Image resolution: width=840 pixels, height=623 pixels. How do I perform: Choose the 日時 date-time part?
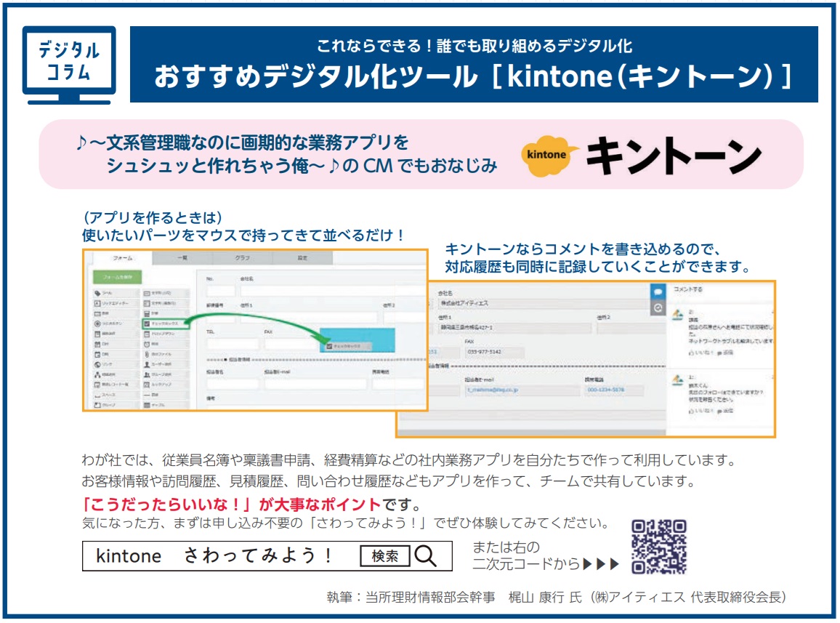coord(116,354)
